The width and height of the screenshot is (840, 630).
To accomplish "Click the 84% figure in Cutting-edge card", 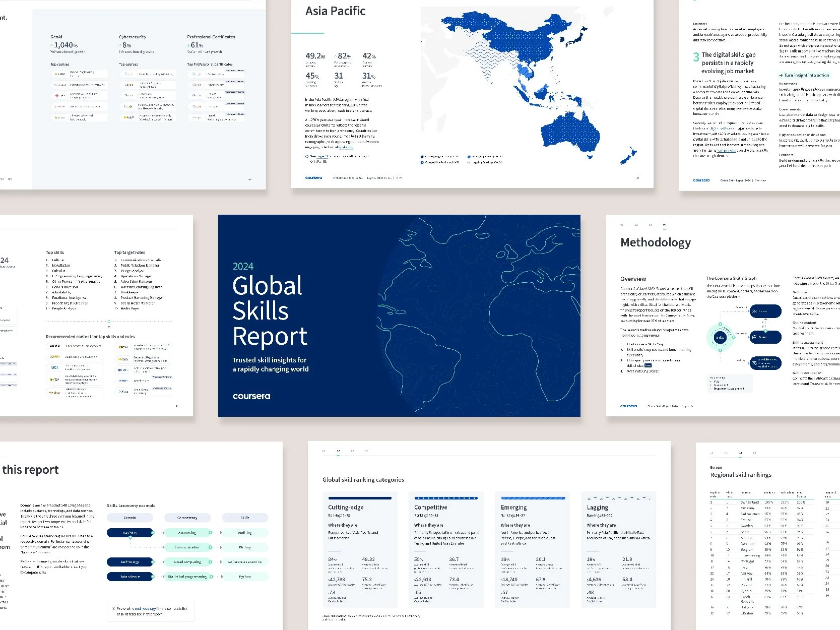I will pyautogui.click(x=333, y=559).
